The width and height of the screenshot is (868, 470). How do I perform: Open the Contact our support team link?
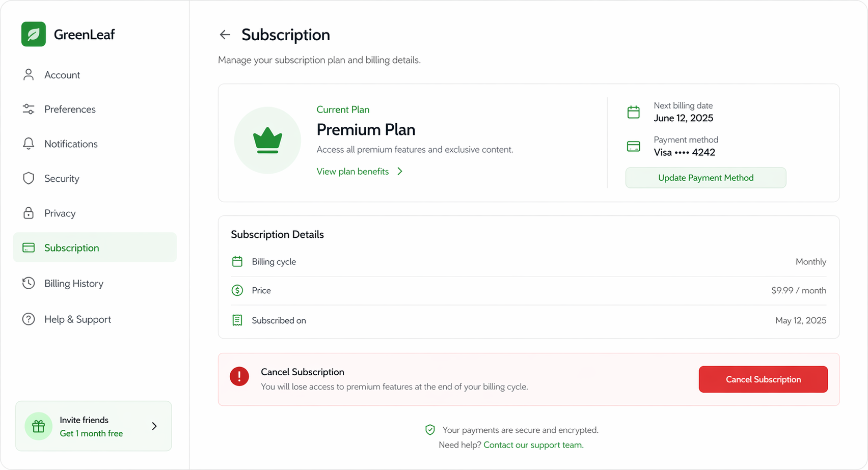[x=533, y=445]
